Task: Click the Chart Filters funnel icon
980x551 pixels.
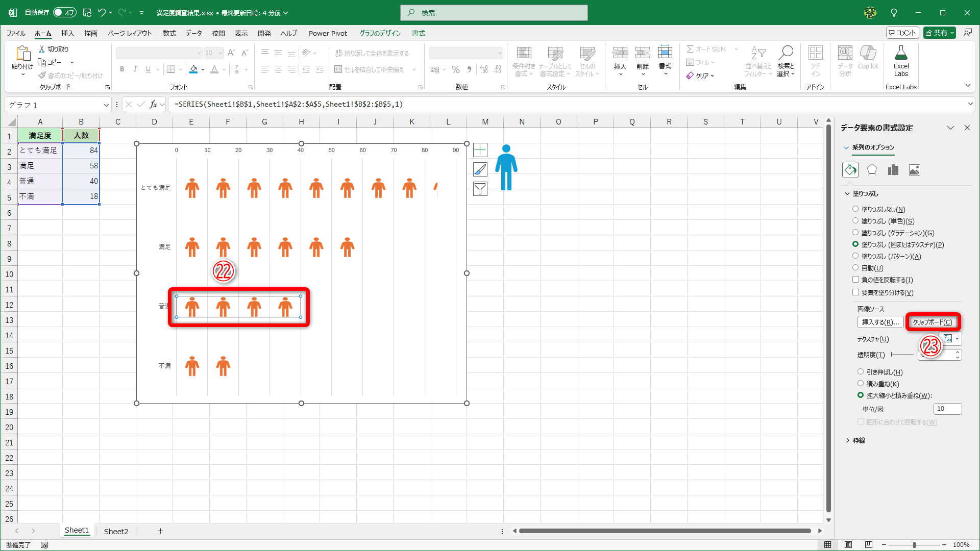Action: pyautogui.click(x=480, y=189)
